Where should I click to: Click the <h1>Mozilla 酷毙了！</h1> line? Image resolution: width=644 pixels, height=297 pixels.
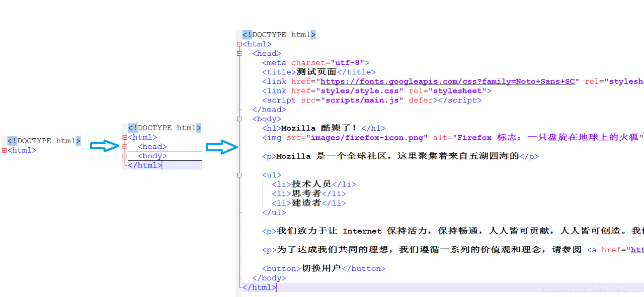coord(324,128)
